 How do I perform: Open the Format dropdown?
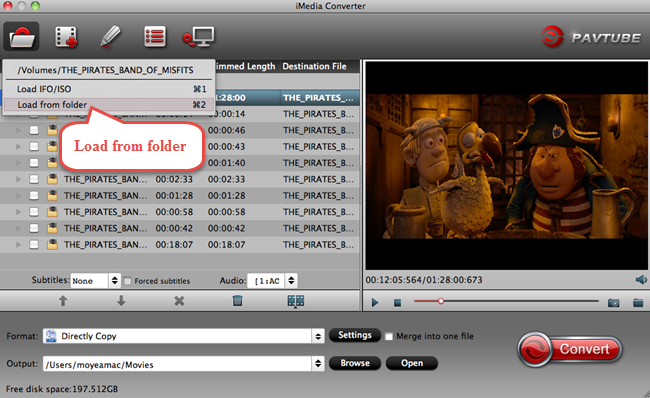pyautogui.click(x=184, y=336)
